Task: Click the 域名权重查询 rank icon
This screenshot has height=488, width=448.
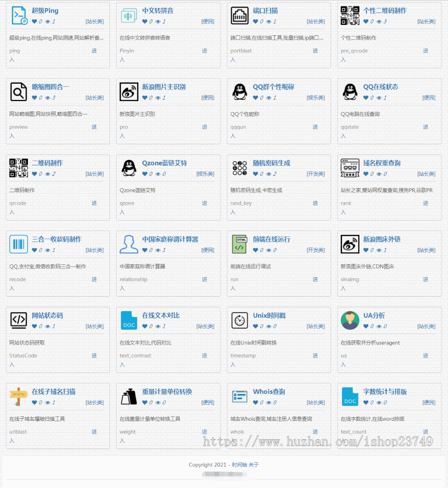Action: (350, 168)
